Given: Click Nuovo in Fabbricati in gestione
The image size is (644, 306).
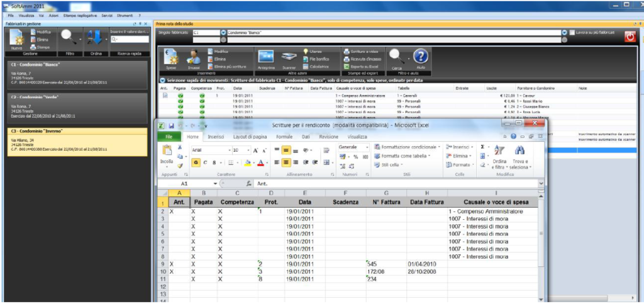Looking at the screenshot, I should [x=16, y=39].
